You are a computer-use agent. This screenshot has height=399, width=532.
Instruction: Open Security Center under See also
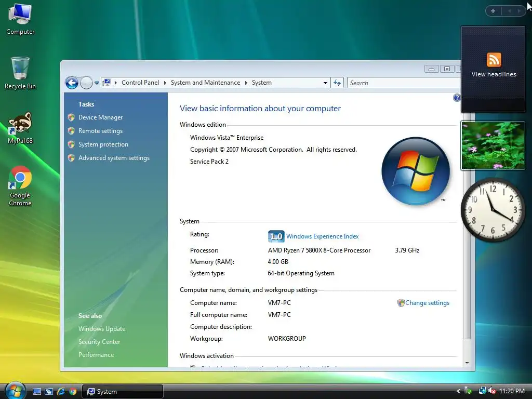99,342
